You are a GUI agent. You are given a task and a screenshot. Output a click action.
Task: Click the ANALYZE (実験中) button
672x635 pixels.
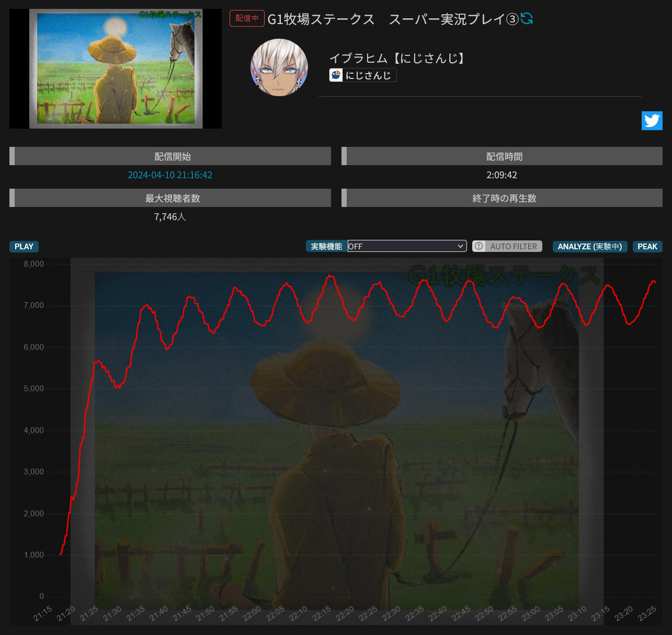coord(590,247)
